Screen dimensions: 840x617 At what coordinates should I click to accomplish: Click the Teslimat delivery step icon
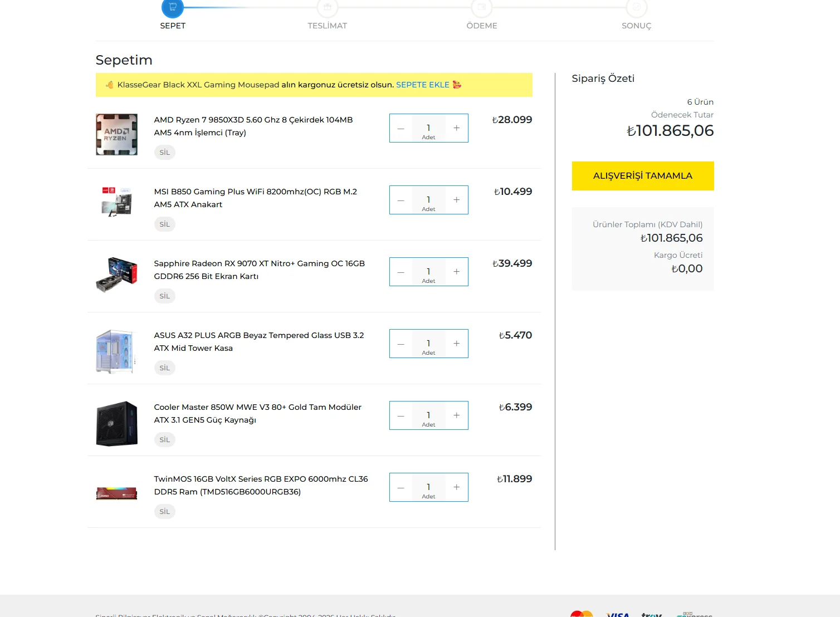point(328,7)
